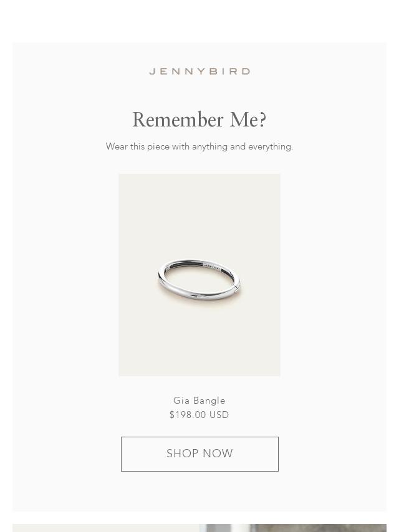Click the SHOP NOW button

coord(199,454)
